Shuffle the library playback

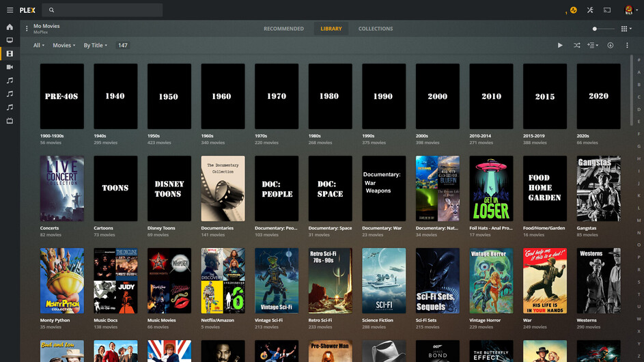[576, 45]
